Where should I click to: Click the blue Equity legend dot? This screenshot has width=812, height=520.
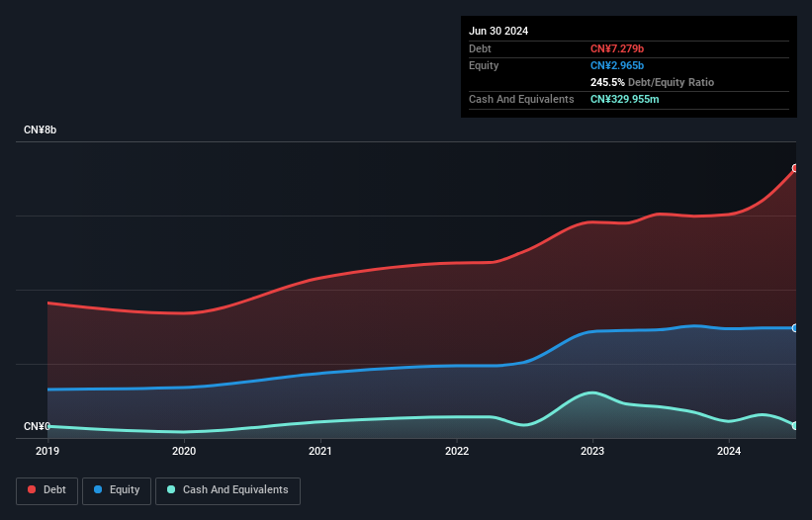click(x=98, y=489)
